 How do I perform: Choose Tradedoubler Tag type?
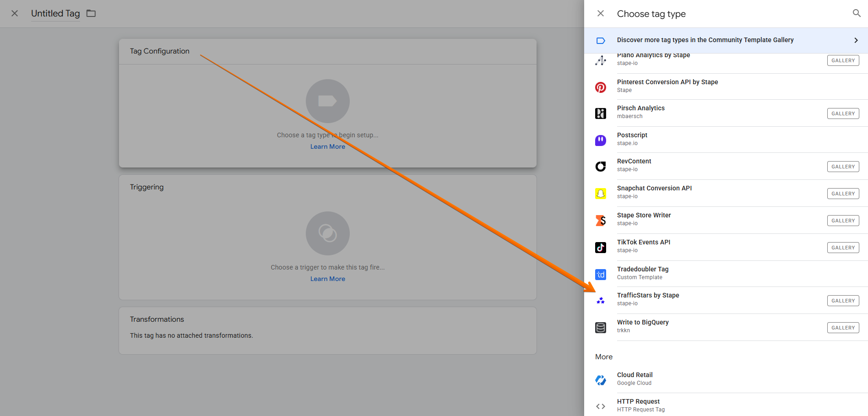726,273
